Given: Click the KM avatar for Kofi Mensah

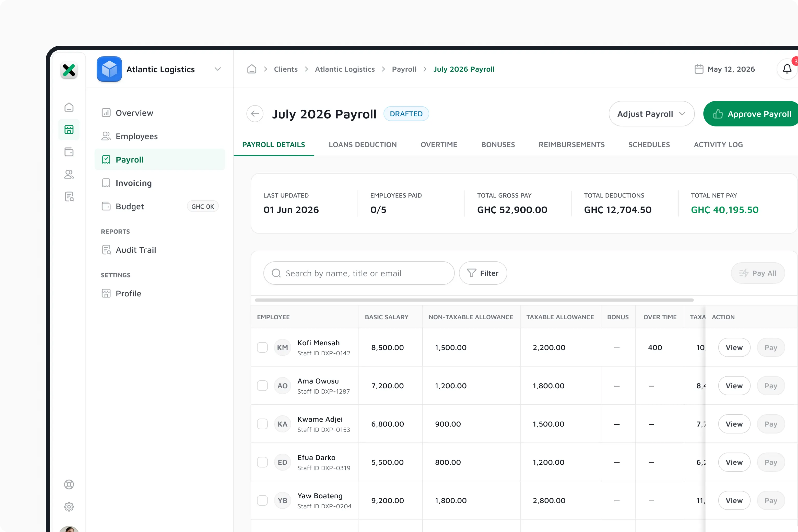Looking at the screenshot, I should tap(282, 347).
